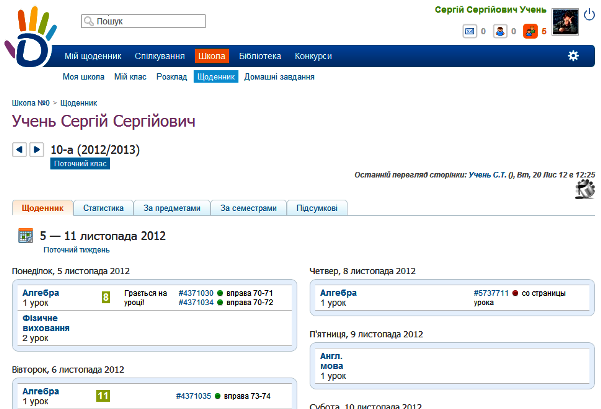Open the user avatar thumbnail
The width and height of the screenshot is (601, 409).
[x=566, y=21]
